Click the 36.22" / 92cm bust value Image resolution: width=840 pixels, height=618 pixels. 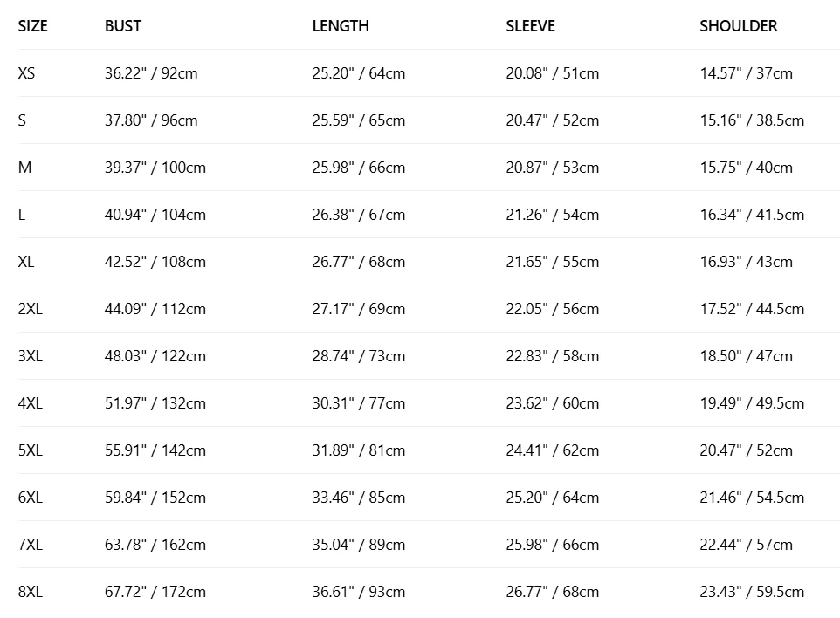pyautogui.click(x=151, y=72)
